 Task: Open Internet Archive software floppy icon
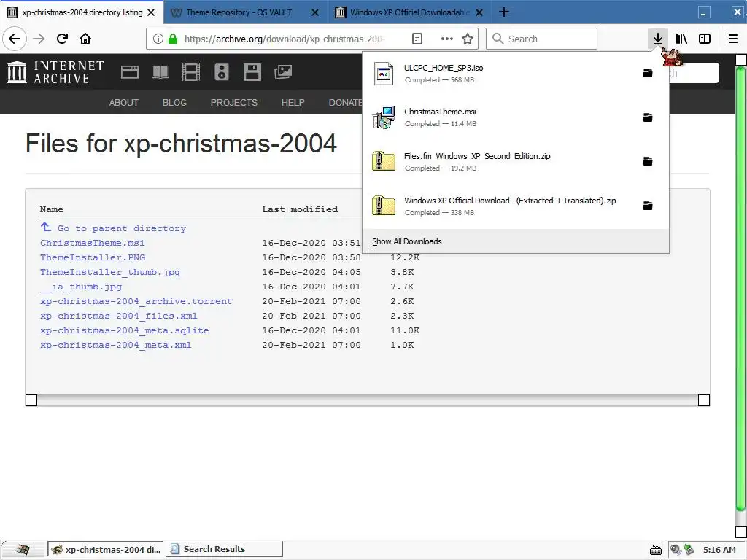pyautogui.click(x=252, y=72)
